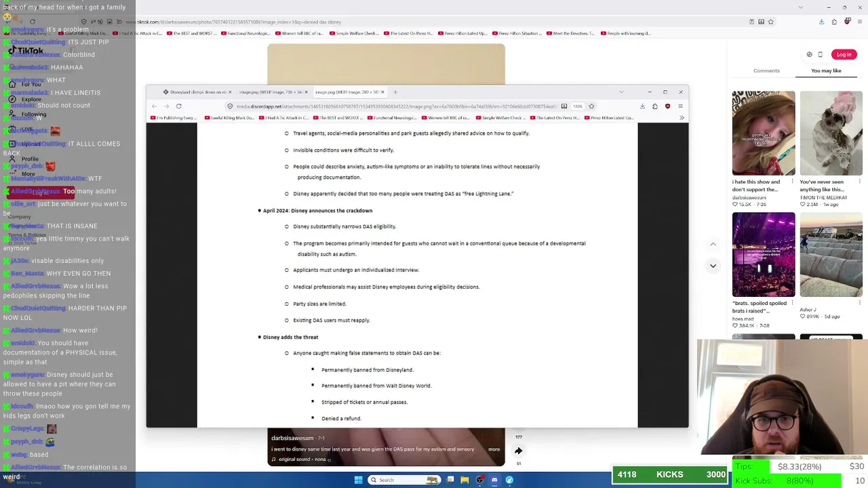Open Discord from the taskbar
Screen dimensions: 868x488
pos(494,480)
